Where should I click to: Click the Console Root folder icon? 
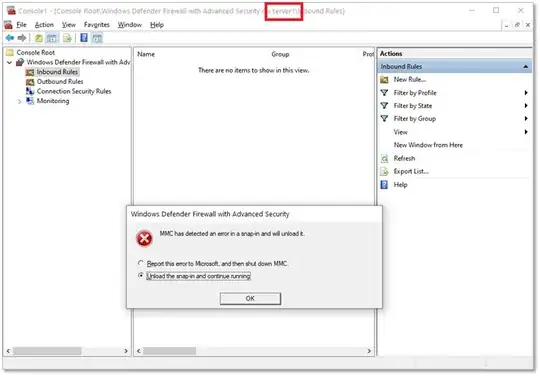(10, 52)
